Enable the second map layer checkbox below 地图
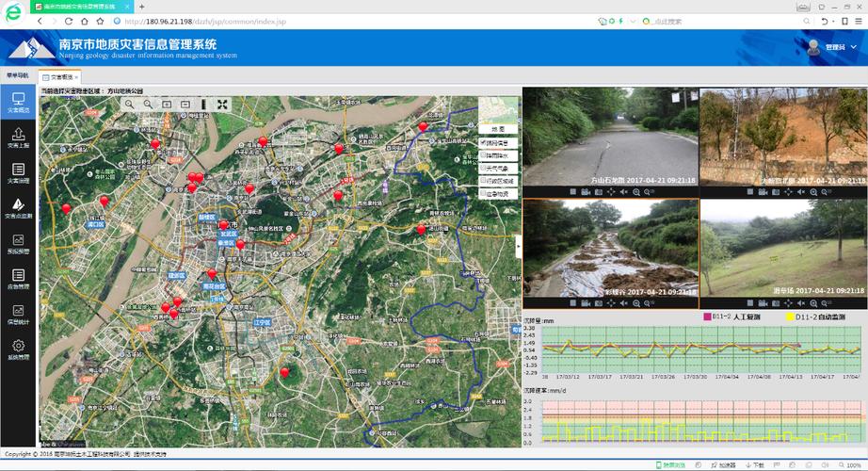This screenshot has height=471, width=868. (x=483, y=155)
